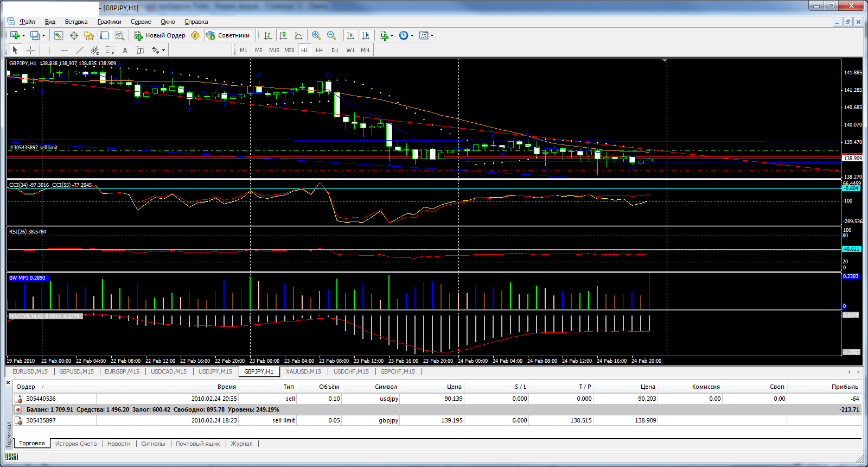Image resolution: width=868 pixels, height=467 pixels.
Task: Expand the arrows tool dropdown
Action: (x=163, y=50)
